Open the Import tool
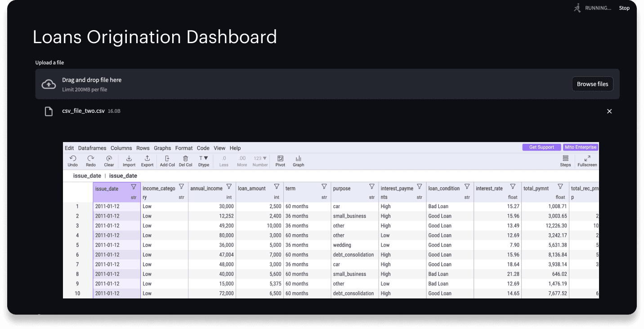 tap(129, 159)
